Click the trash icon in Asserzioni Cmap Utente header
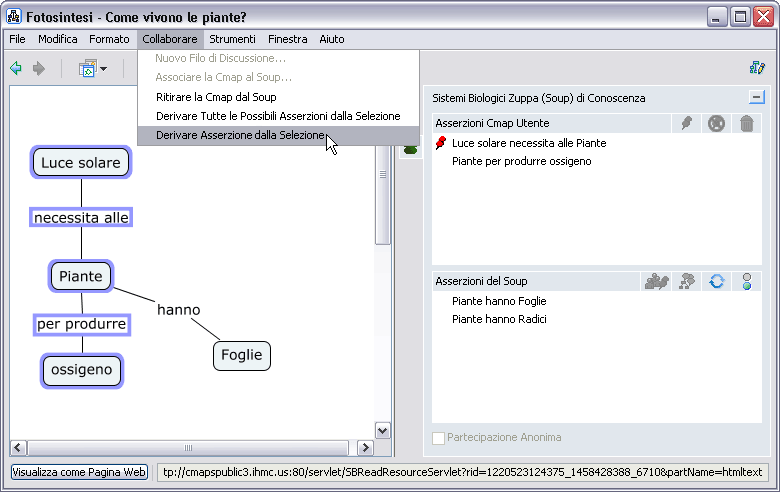Image resolution: width=780 pixels, height=492 pixels. click(746, 123)
